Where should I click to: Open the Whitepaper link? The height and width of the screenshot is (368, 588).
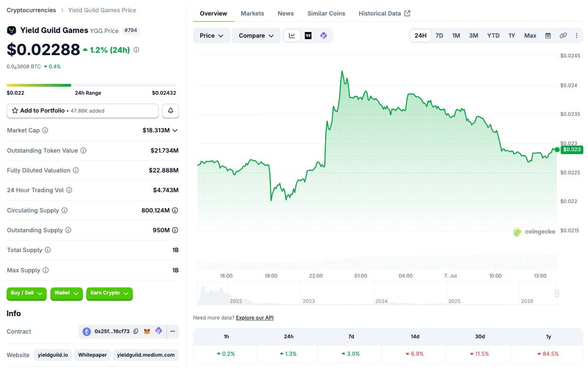[x=92, y=355]
